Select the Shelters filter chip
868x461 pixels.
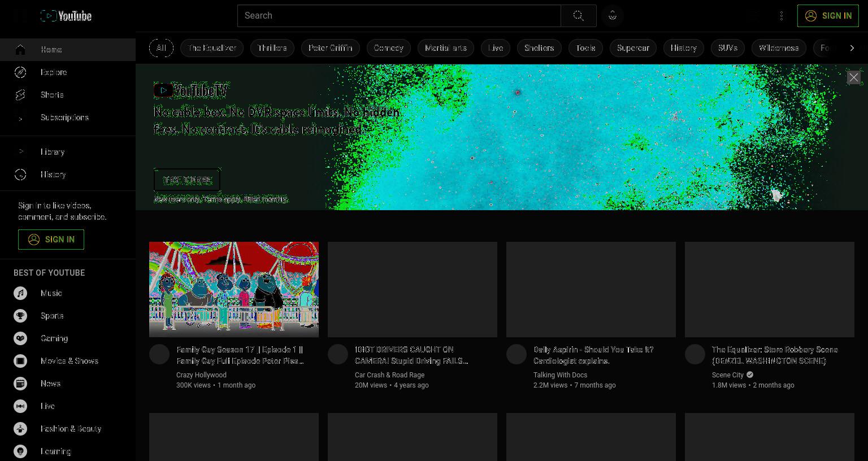(x=539, y=48)
